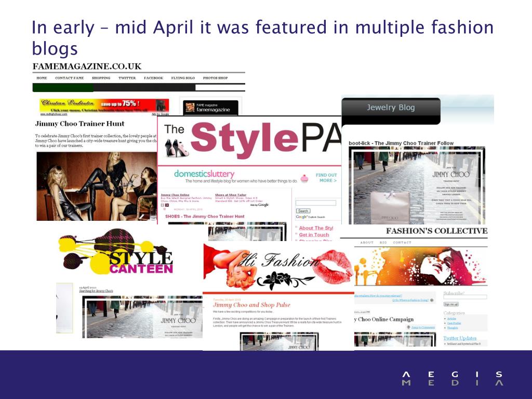This screenshot has height=399, width=532.
Task: Open the famemagazine Twitter widget avatar
Action: pos(190,108)
